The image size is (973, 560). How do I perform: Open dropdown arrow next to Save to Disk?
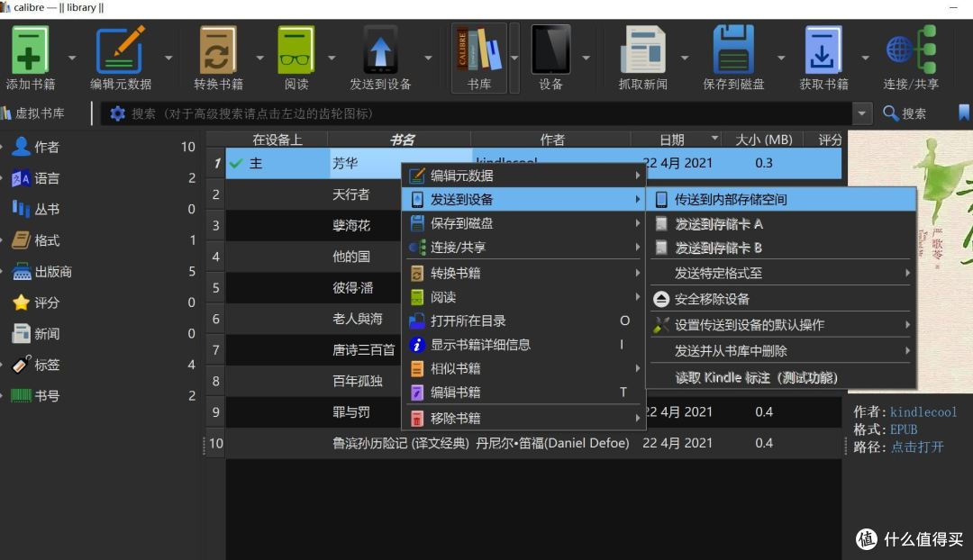pos(781,58)
